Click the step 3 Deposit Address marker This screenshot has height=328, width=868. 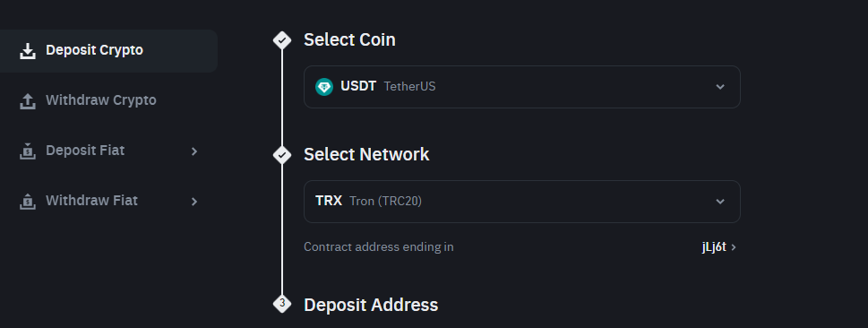(282, 303)
